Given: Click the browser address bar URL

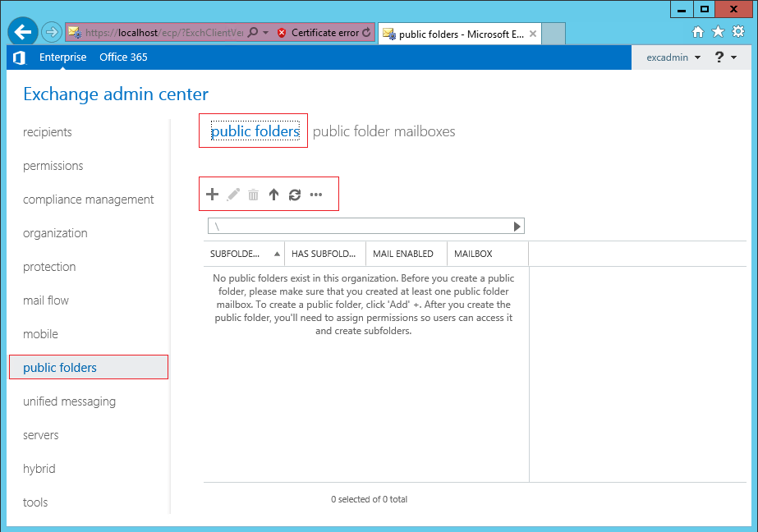Looking at the screenshot, I should [164, 33].
